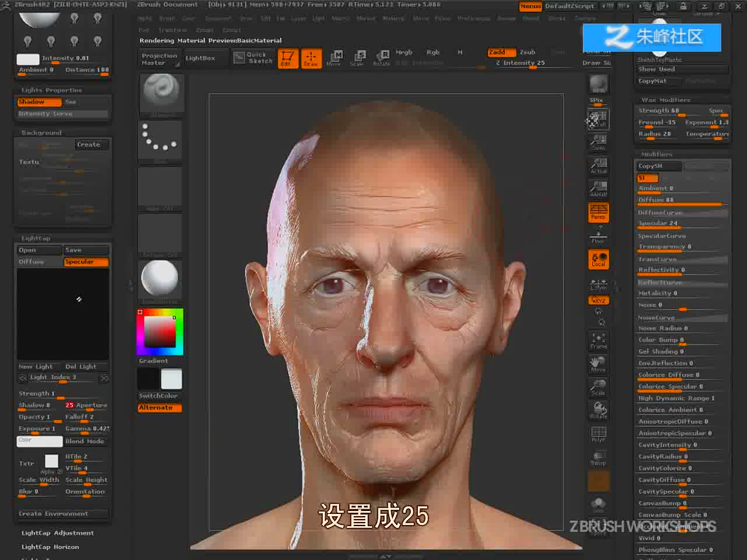This screenshot has height=560, width=747.
Task: Open the Menus button in title bar
Action: click(x=530, y=6)
